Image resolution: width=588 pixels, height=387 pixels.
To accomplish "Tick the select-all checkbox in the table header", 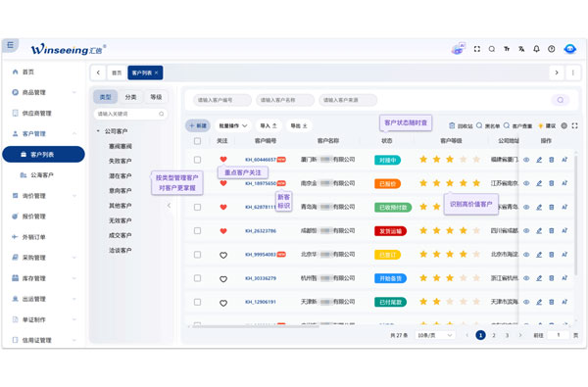I will tap(197, 141).
